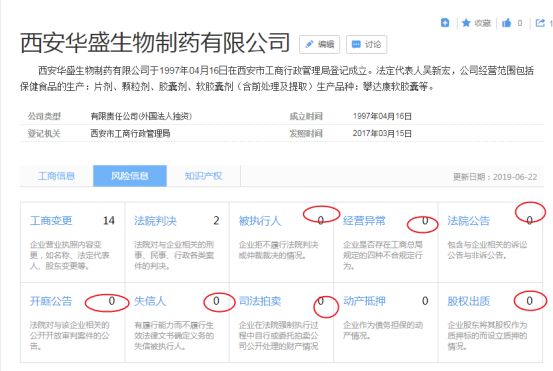Screen dimensions: 553x371
Task: Open the 股权出质 link
Action: (x=469, y=301)
